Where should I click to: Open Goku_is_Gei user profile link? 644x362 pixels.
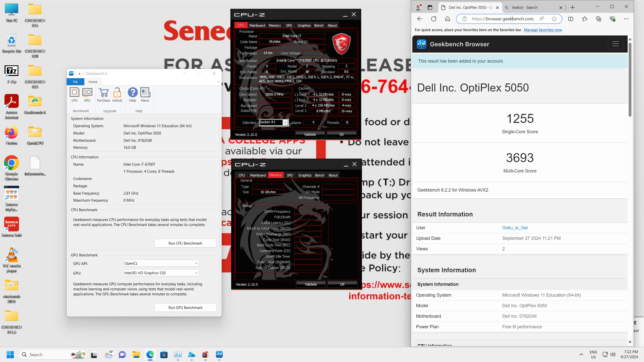pyautogui.click(x=515, y=228)
